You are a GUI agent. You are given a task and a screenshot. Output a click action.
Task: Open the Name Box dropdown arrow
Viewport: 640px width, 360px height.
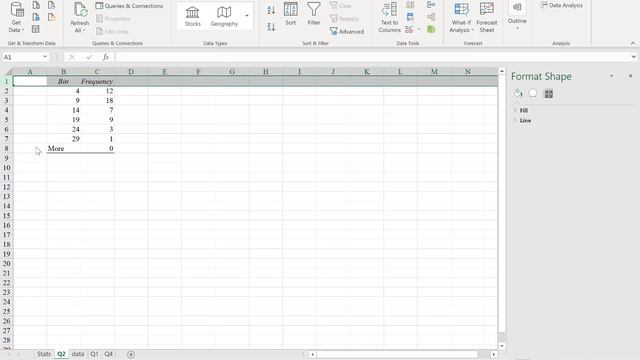(45, 57)
